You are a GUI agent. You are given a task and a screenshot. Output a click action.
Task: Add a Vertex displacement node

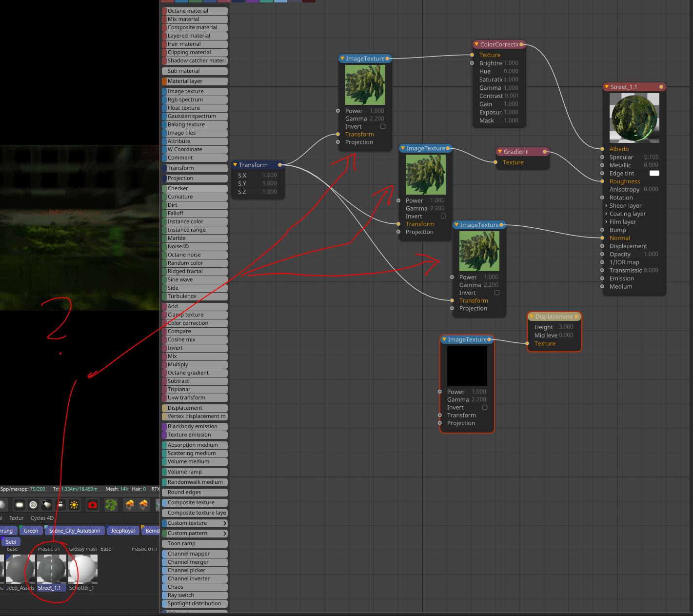point(195,417)
